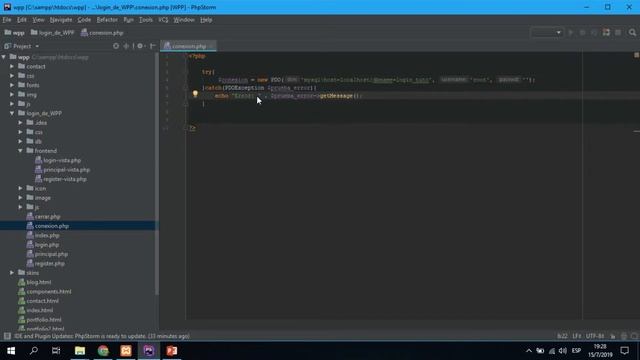Click the colored project structure icon
640x360 pixels.
[606, 33]
